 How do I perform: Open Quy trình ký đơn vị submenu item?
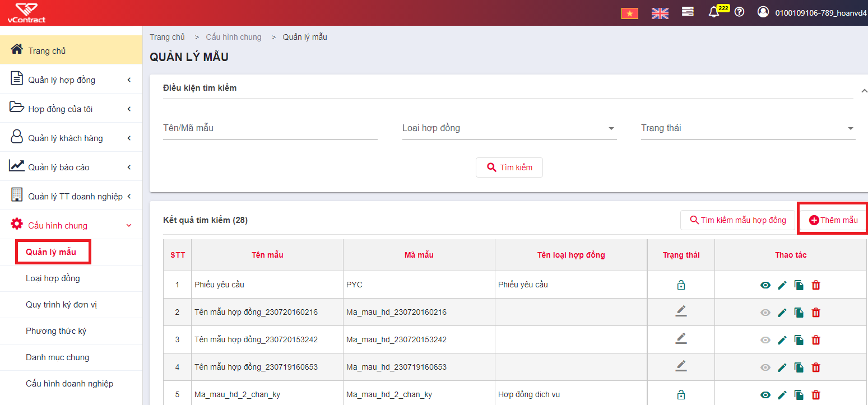(62, 305)
